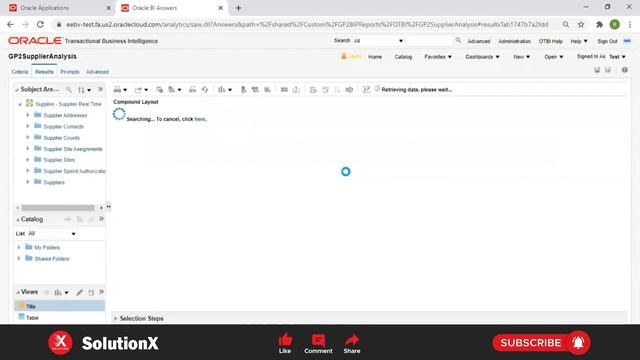Switch to the Results tab
640x360 pixels.
pos(44,72)
